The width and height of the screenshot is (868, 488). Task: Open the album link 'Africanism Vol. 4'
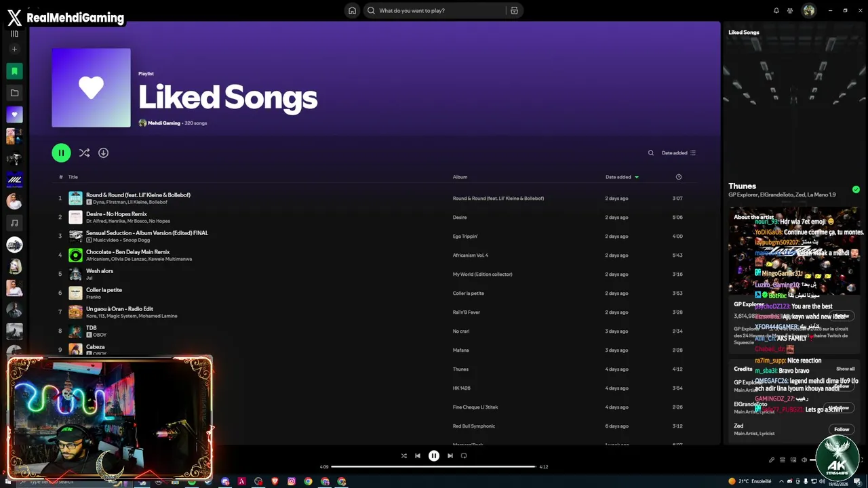(471, 256)
